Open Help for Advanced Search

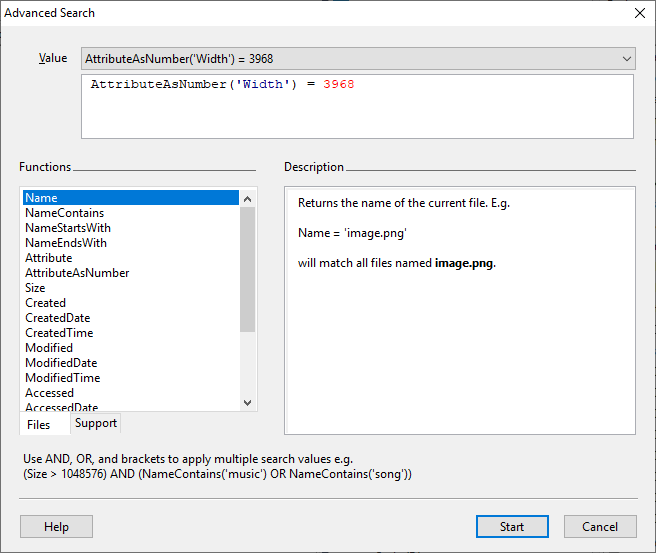(56, 527)
